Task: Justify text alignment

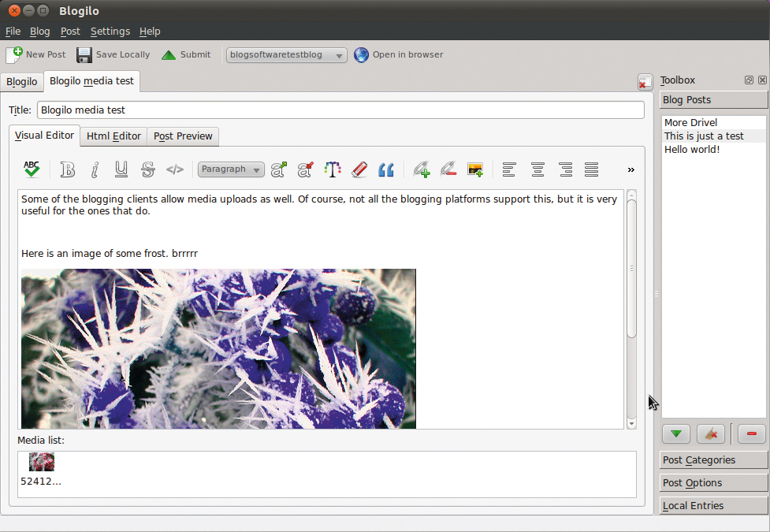Action: point(592,169)
